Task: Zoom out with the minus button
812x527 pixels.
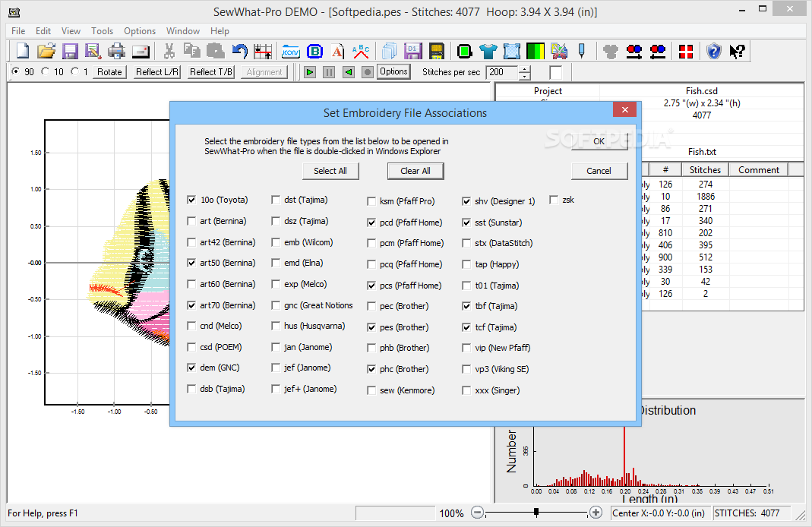Action: [478, 513]
